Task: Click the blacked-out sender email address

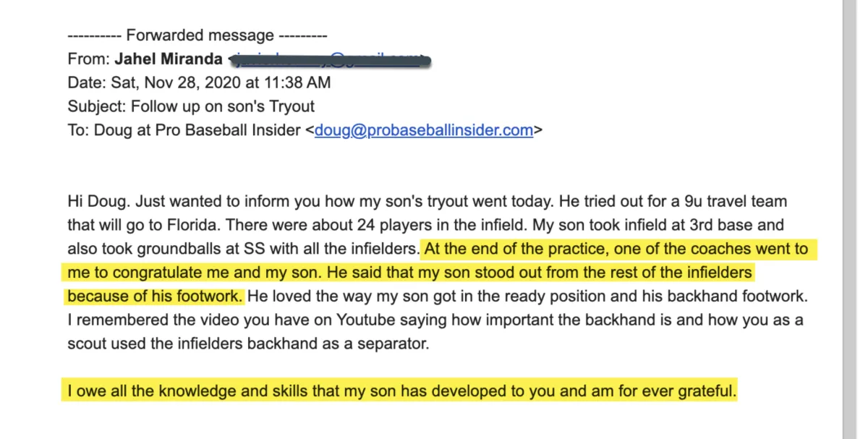Action: coord(328,59)
